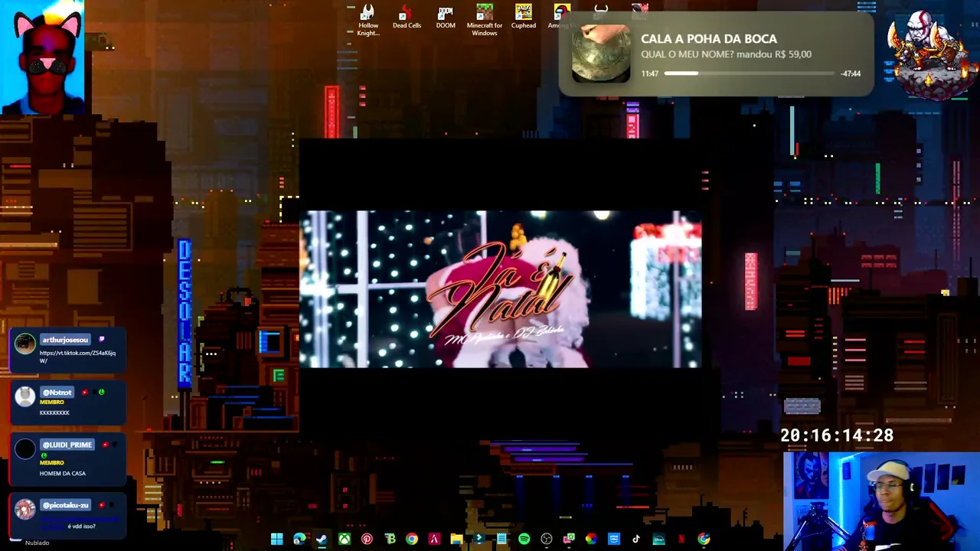Click the HOMEM DA CASA chat message
The image size is (980, 551).
pyautogui.click(x=63, y=474)
